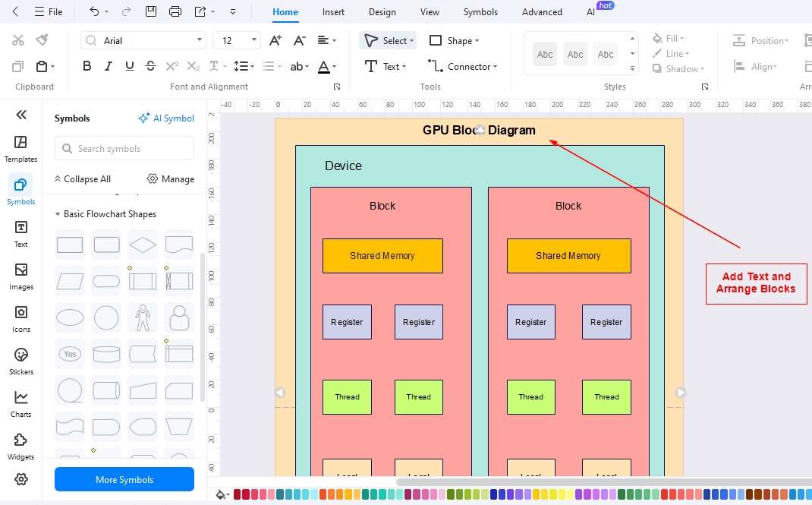Switch to the Insert ribbon tab

pos(333,11)
